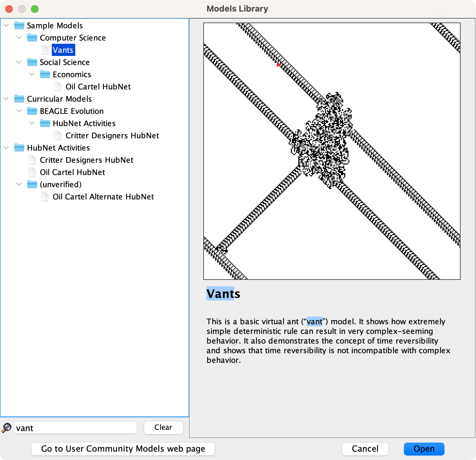Click the magnifier search icon
The image size is (476, 460).
pyautogui.click(x=6, y=428)
